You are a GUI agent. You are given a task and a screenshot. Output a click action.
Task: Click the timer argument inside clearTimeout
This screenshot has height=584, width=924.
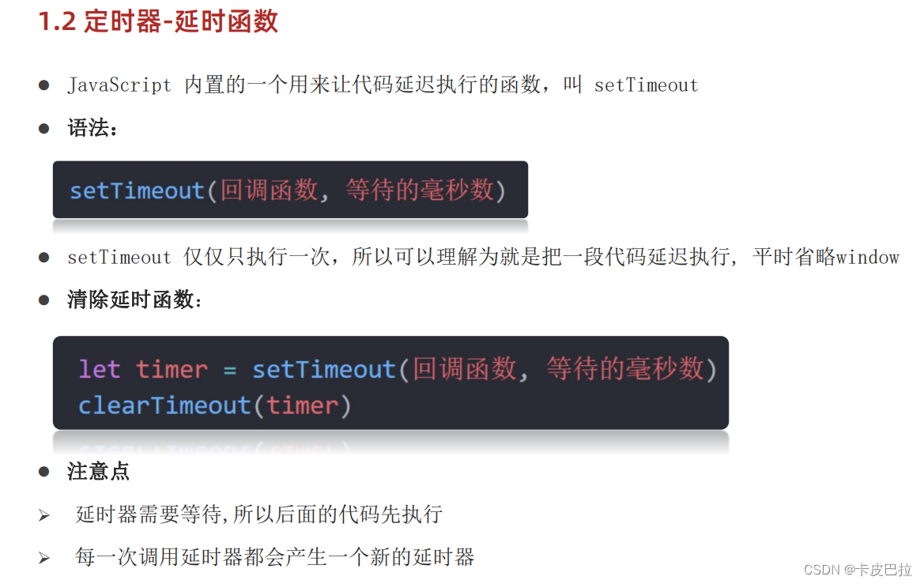coord(302,405)
